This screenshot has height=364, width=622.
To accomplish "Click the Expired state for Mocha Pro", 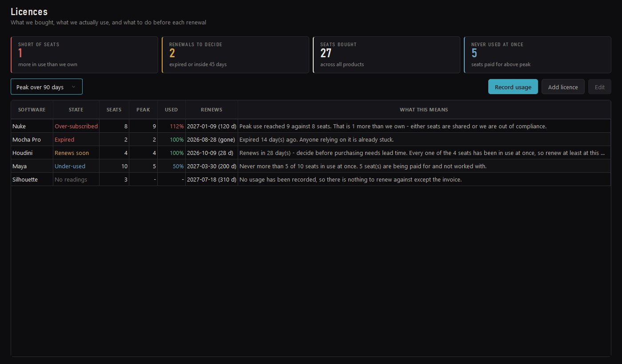I will click(76, 139).
